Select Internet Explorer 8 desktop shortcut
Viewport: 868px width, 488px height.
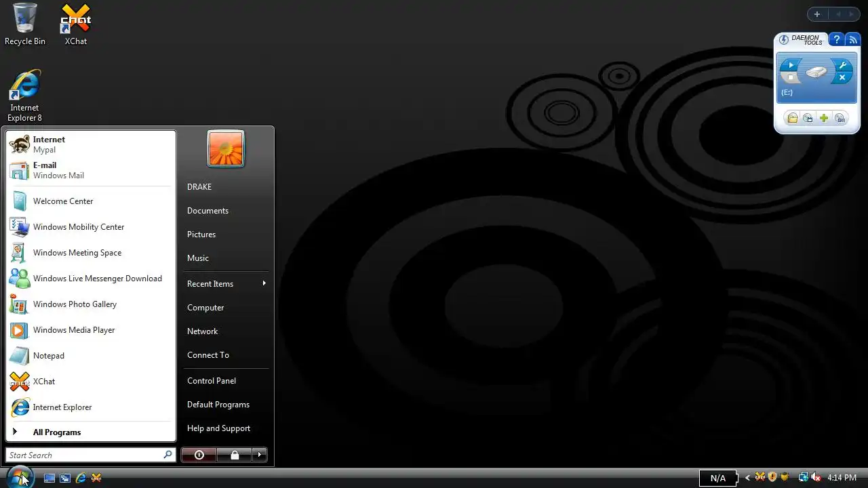(25, 96)
